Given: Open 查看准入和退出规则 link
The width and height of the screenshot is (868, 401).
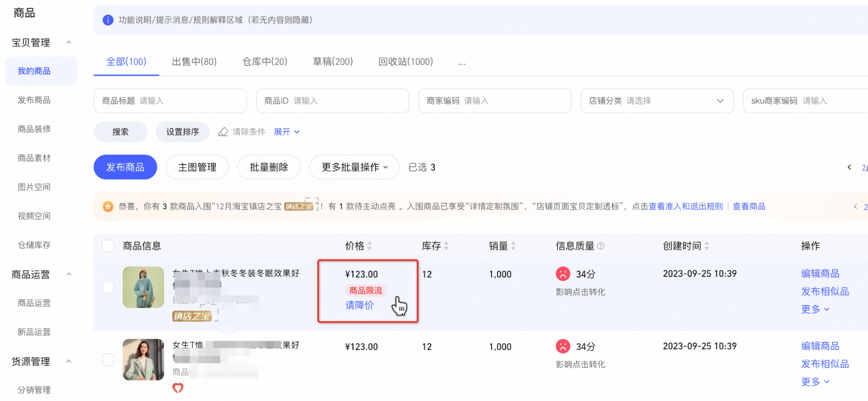Looking at the screenshot, I should [x=686, y=206].
